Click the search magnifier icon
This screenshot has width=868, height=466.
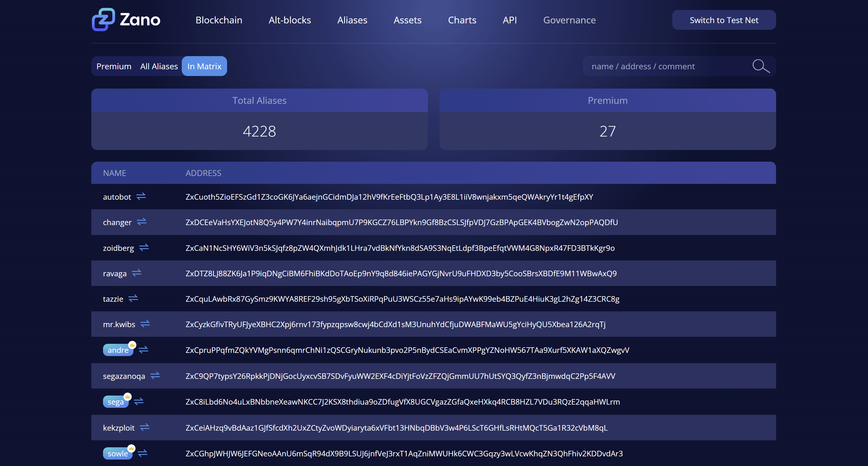[761, 66]
